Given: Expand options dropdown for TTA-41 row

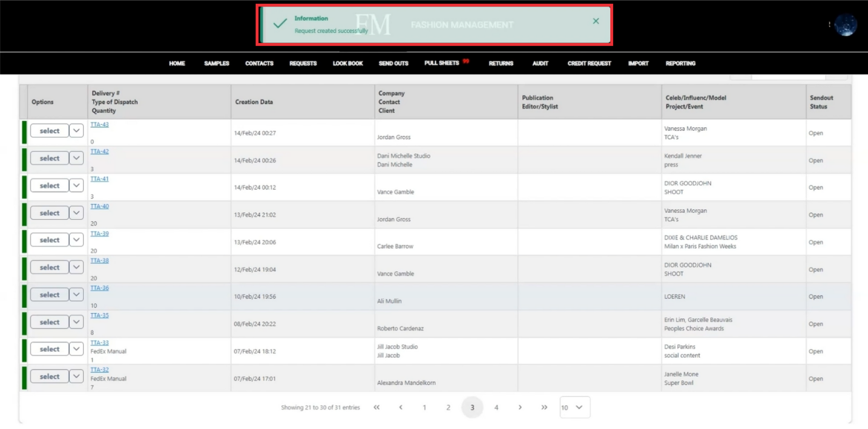Looking at the screenshot, I should (76, 186).
